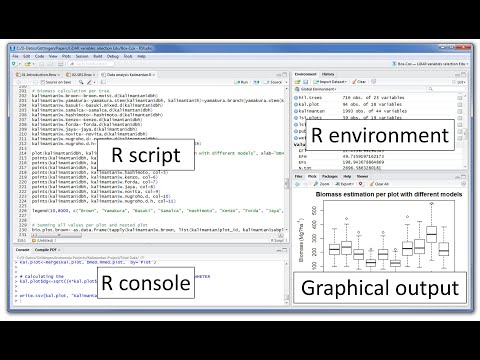Click the code tools wand icon
Image resolution: width=480 pixels, height=360 pixels.
[x=89, y=82]
